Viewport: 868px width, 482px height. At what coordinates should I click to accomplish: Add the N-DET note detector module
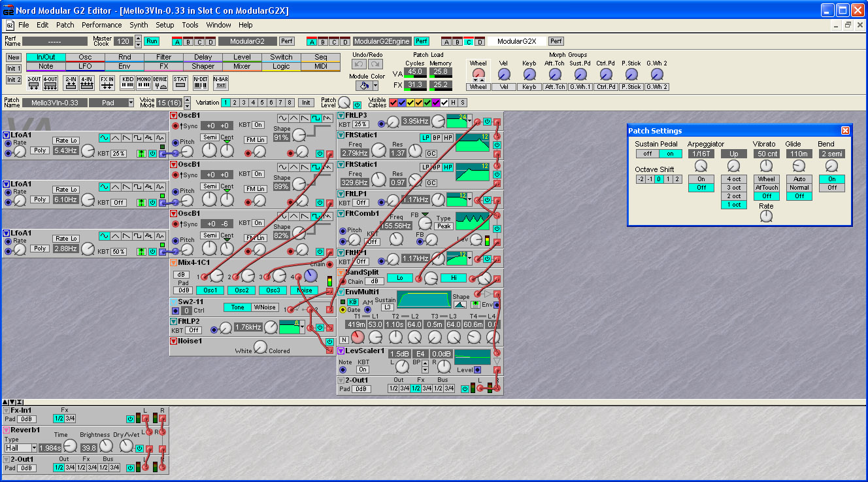201,82
